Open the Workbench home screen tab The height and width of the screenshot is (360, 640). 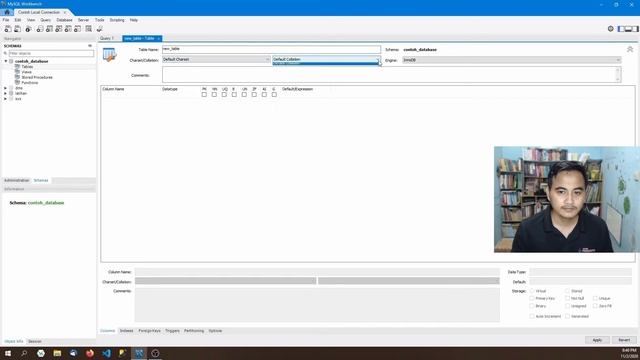[7, 12]
